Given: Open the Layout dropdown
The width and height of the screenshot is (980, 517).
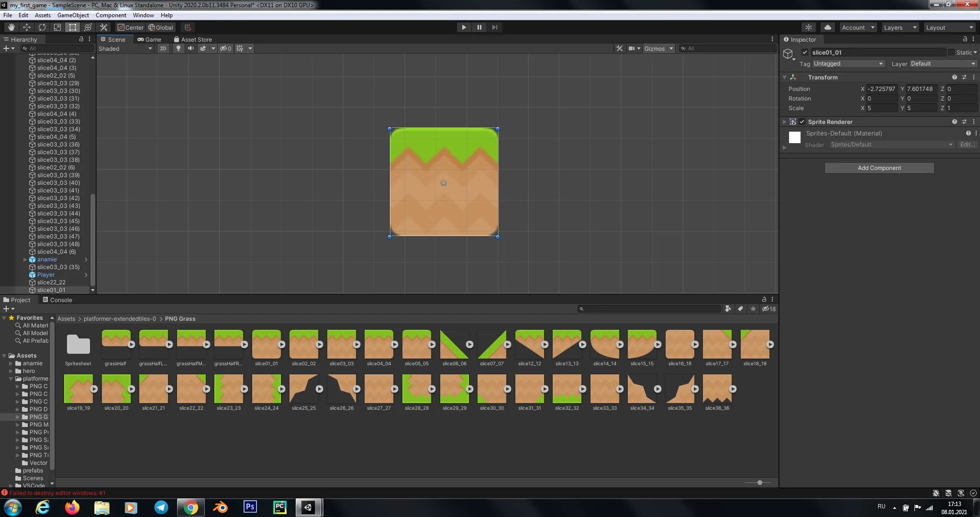Looking at the screenshot, I should coord(949,27).
